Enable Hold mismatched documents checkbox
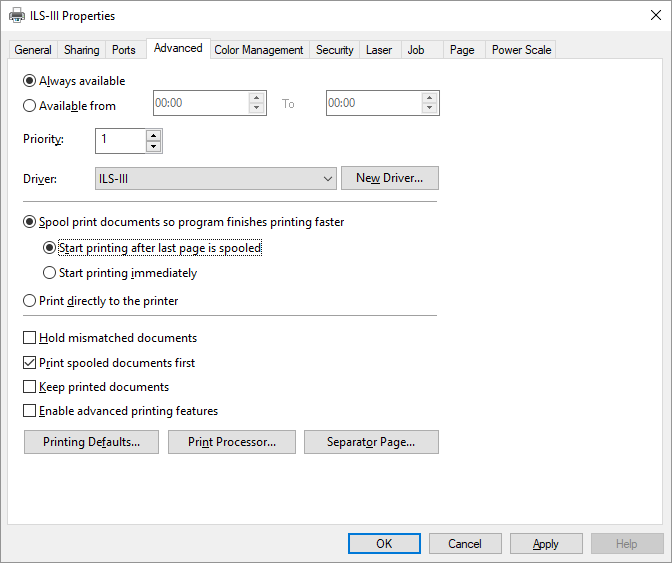This screenshot has height=563, width=672. coord(29,338)
